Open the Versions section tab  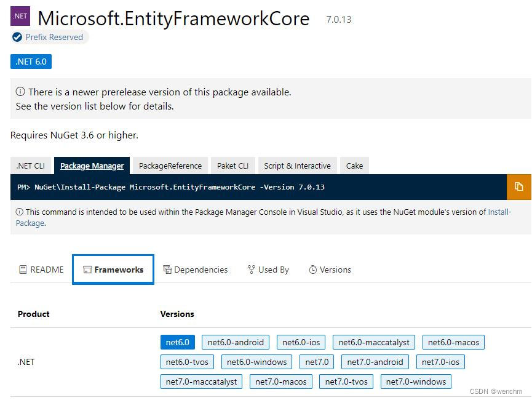click(x=330, y=270)
